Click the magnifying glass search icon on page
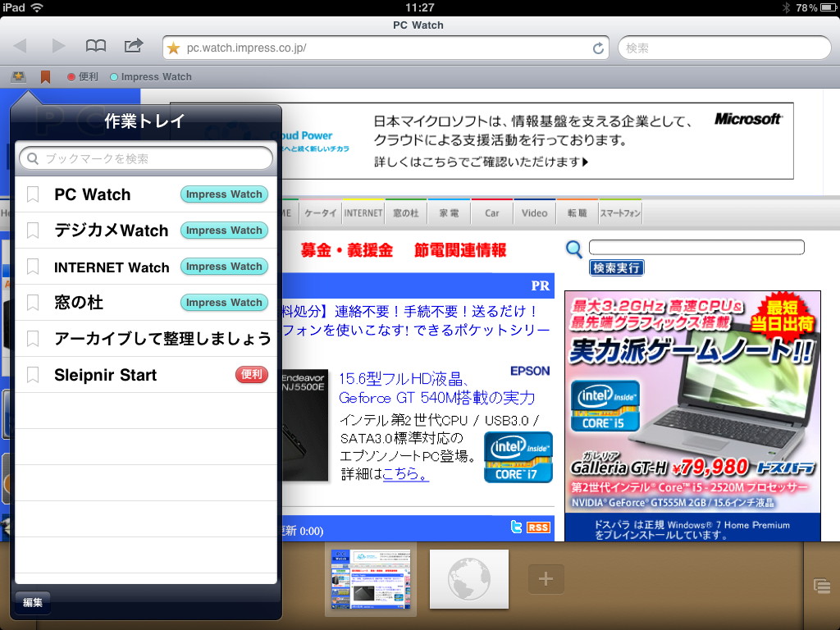The height and width of the screenshot is (630, 840). [x=573, y=248]
